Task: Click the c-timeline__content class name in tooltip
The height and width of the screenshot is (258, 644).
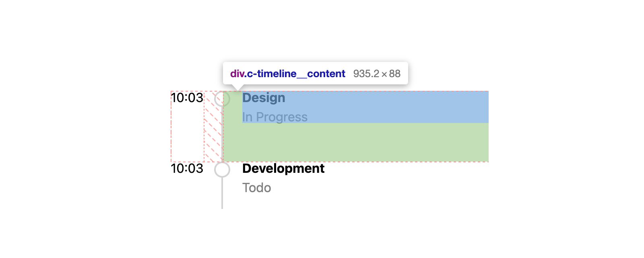Action: (x=296, y=74)
